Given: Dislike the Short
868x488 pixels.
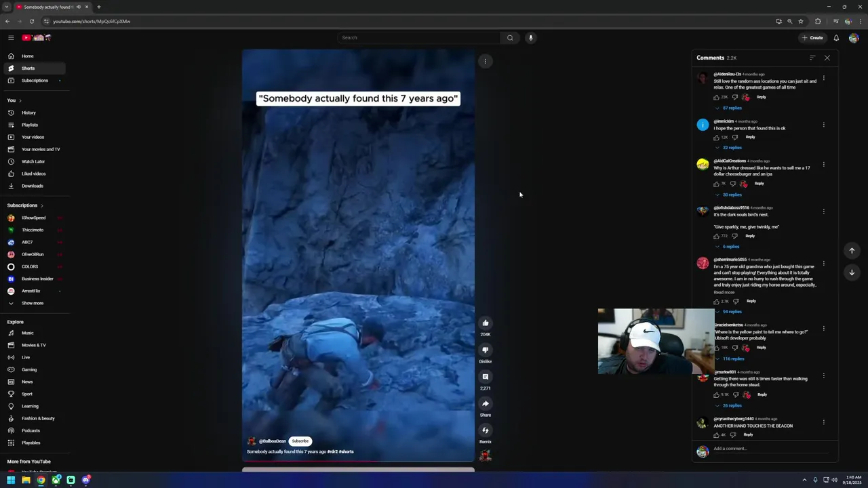Looking at the screenshot, I should point(486,350).
